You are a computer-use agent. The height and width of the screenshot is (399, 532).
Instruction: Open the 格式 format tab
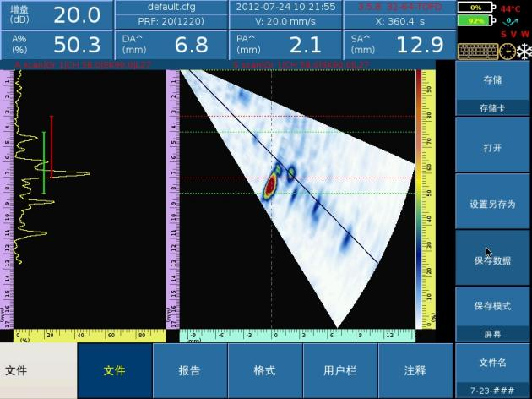tap(264, 370)
